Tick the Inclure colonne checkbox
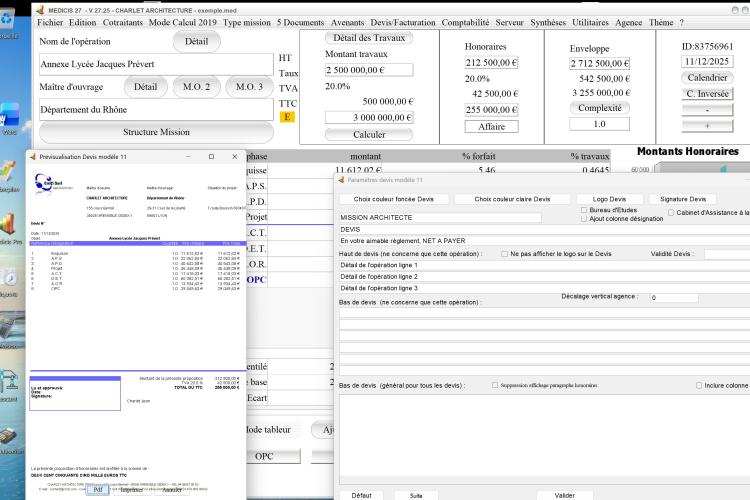 pyautogui.click(x=699, y=385)
